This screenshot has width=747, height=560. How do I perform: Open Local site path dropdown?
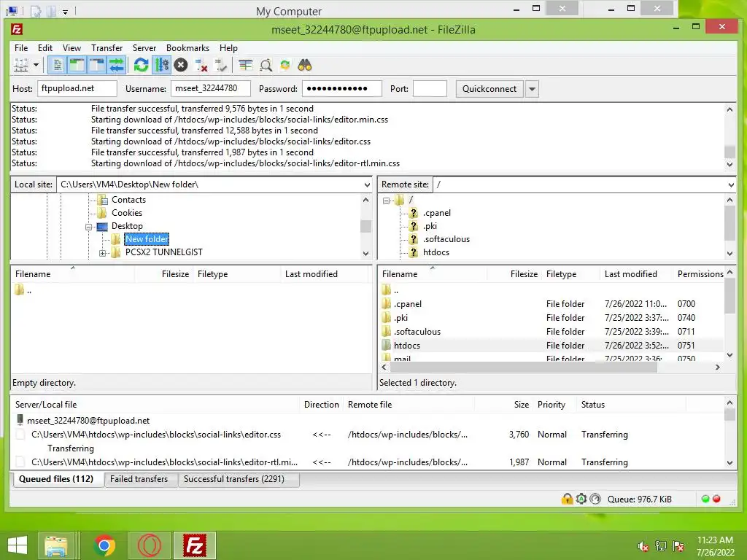point(367,184)
